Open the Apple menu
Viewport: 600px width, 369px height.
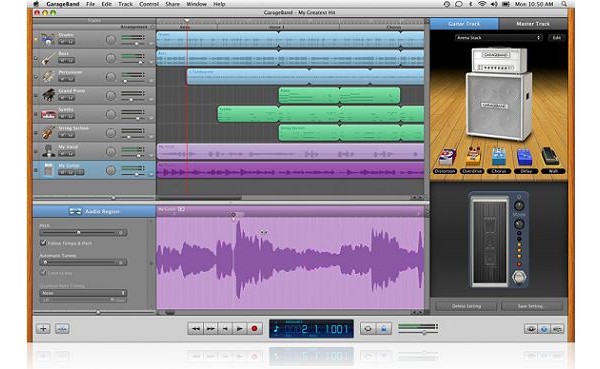click(x=36, y=4)
